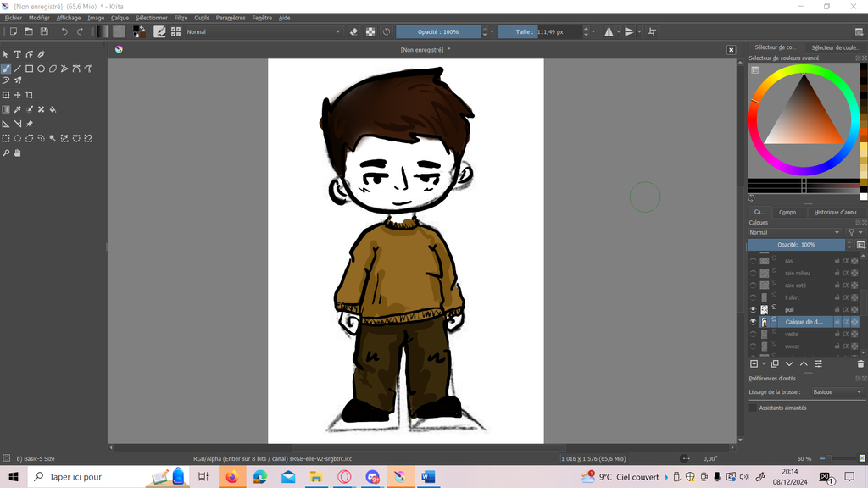Click the horizontal mirror tool icon

coord(608,31)
